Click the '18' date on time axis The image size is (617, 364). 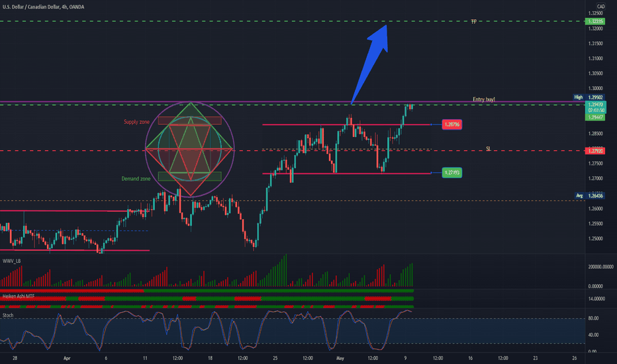[210, 359]
